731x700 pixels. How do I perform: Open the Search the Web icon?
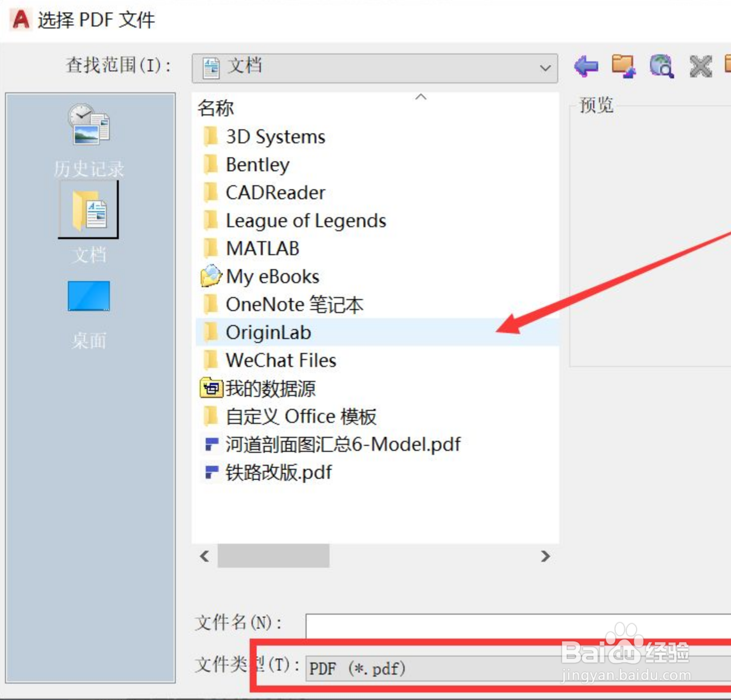point(662,66)
